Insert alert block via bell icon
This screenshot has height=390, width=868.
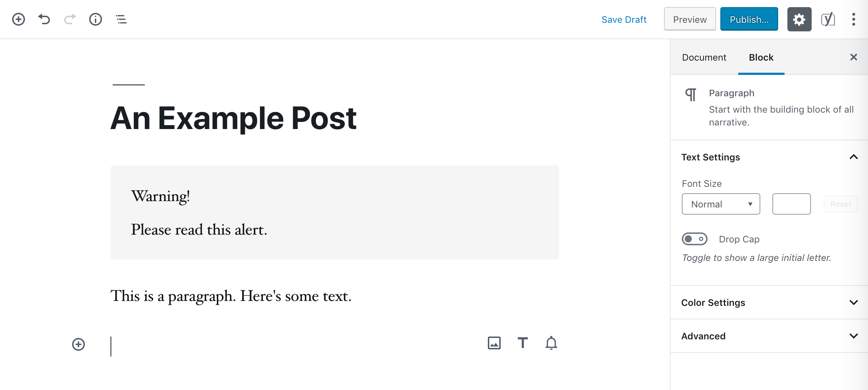click(x=551, y=343)
